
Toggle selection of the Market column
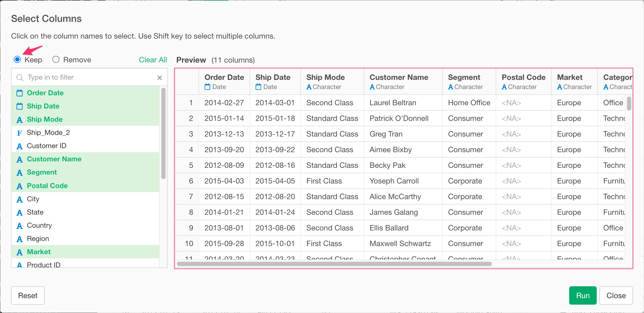pos(39,252)
